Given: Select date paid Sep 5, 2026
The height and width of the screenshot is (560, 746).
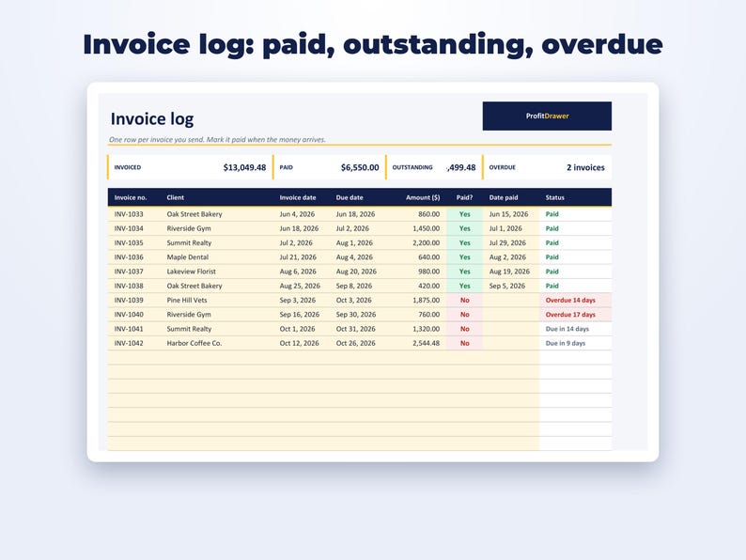Looking at the screenshot, I should point(507,286).
